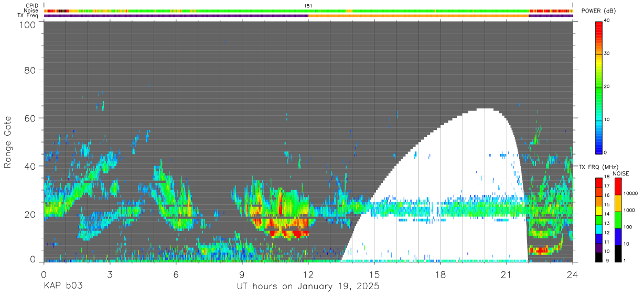Click the CPID label above the plot
Screen dimensions: 644x297
[x=32, y=6]
